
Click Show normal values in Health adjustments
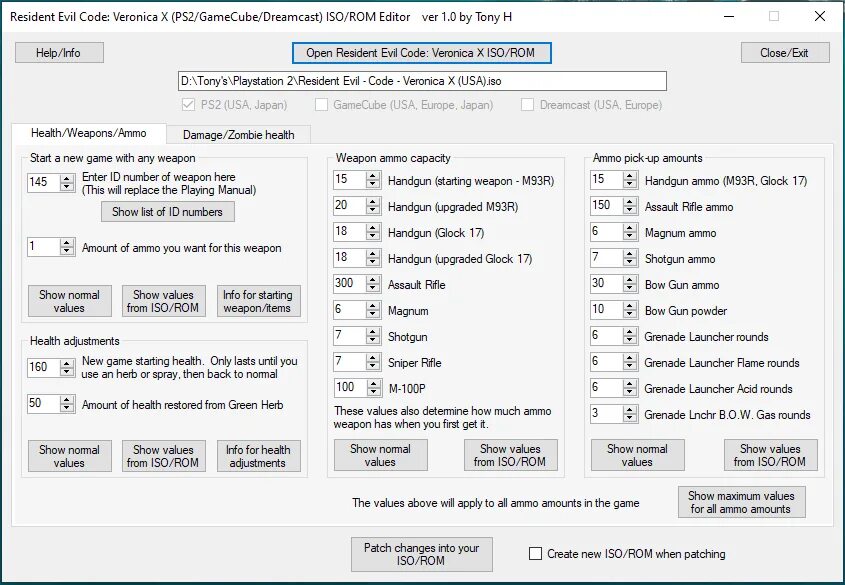coord(70,456)
